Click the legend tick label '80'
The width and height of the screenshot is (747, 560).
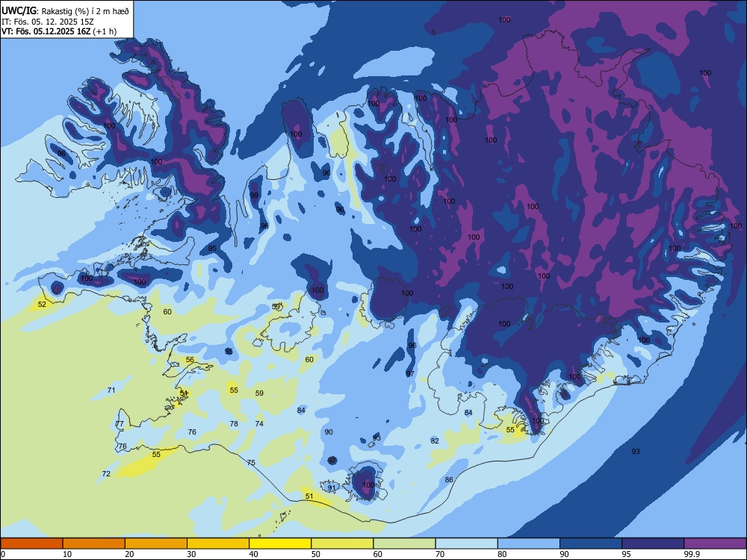[502, 554]
